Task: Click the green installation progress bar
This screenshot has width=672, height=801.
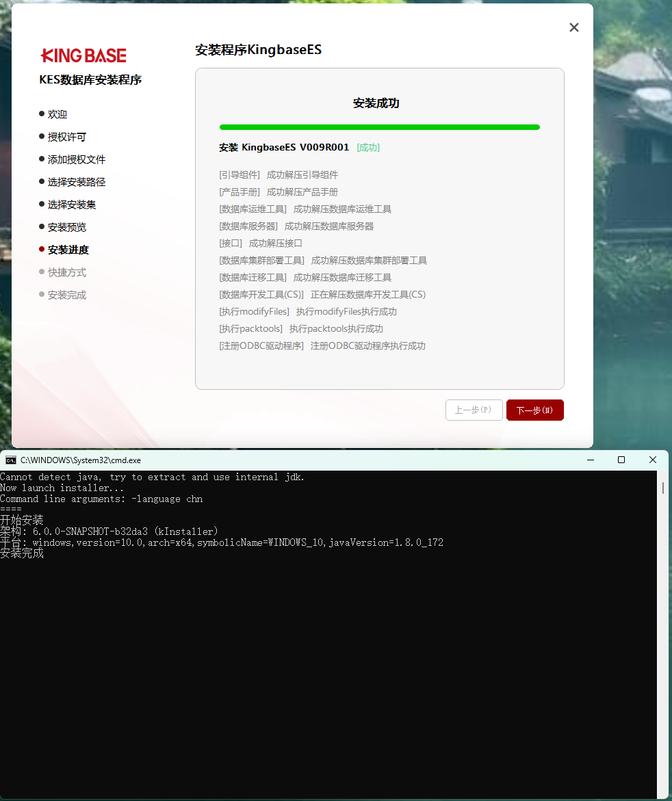Action: 379,127
